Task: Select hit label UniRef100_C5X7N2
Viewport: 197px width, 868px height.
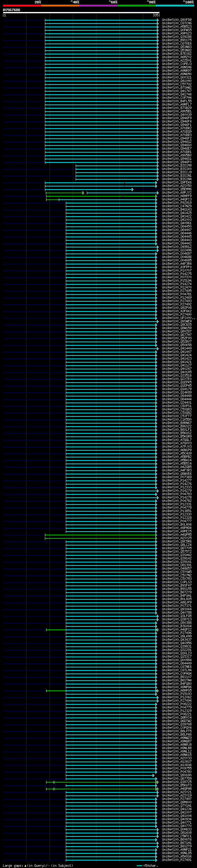Action: coord(177,575)
